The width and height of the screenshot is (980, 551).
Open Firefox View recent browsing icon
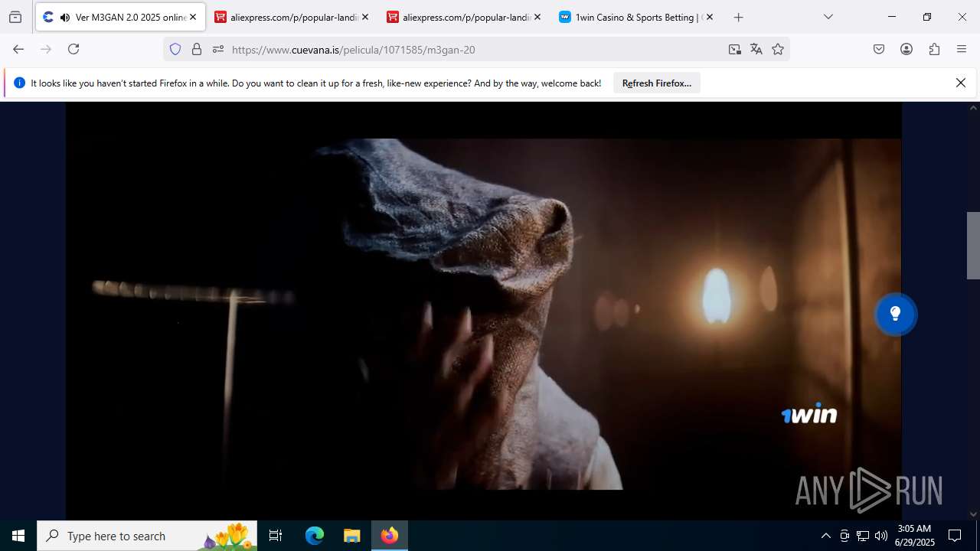pyautogui.click(x=15, y=17)
